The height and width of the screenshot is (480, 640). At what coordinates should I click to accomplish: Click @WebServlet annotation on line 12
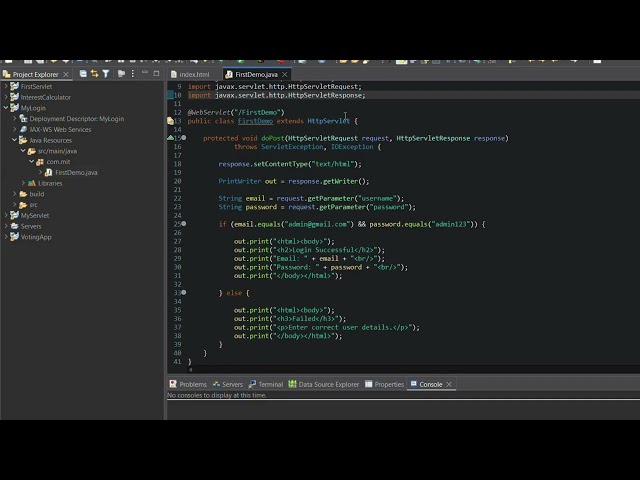tap(209, 112)
